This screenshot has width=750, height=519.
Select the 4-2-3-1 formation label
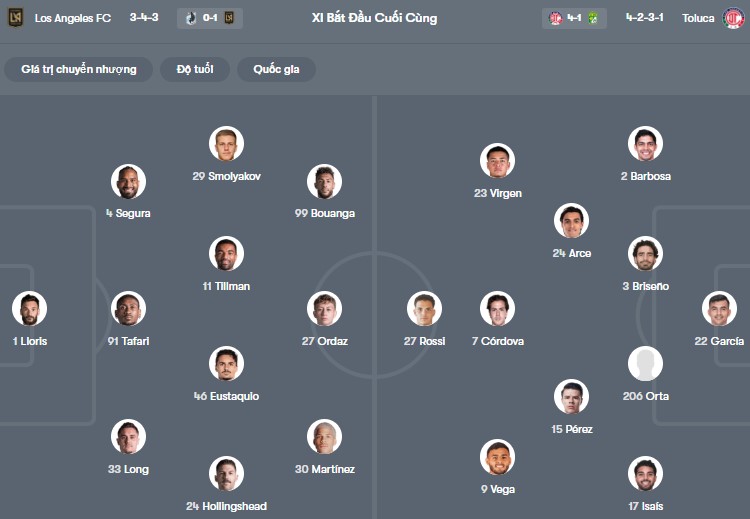(x=645, y=18)
